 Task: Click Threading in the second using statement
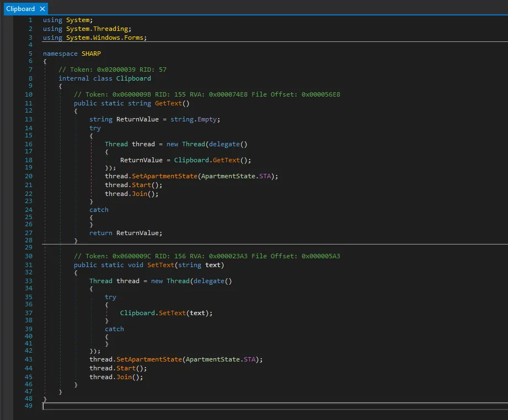(x=111, y=29)
